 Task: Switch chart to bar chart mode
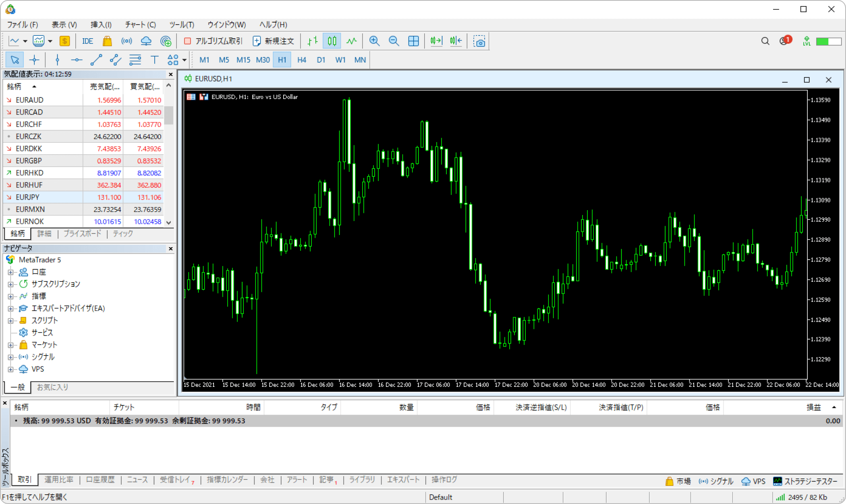pos(313,41)
